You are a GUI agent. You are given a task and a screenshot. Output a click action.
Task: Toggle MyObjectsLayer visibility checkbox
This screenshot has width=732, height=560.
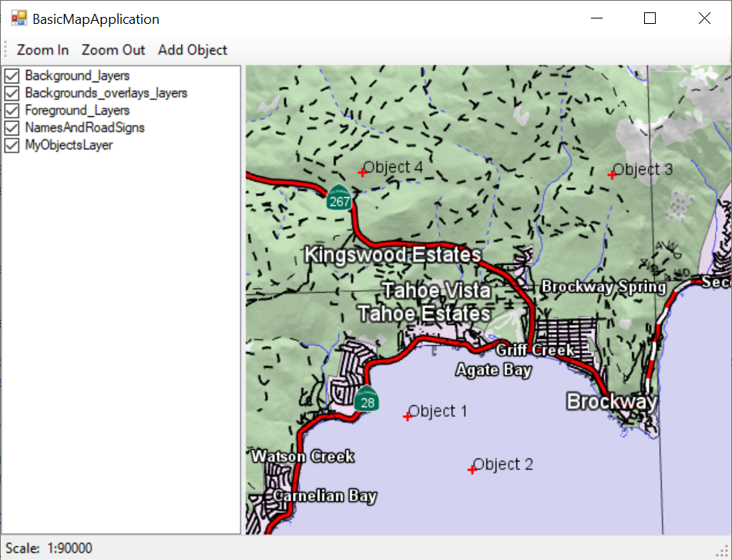pos(12,145)
